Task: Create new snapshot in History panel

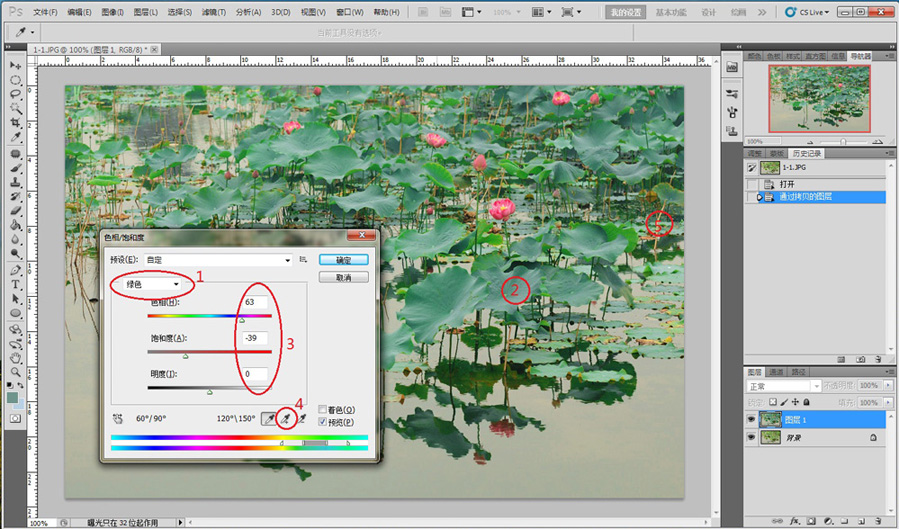Action: click(x=861, y=359)
